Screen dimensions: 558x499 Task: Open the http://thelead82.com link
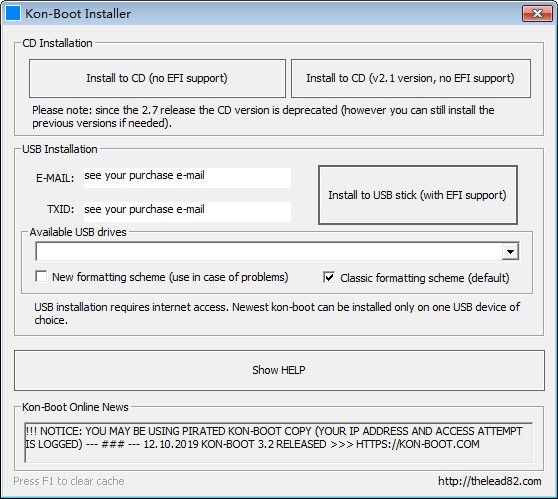(490, 481)
